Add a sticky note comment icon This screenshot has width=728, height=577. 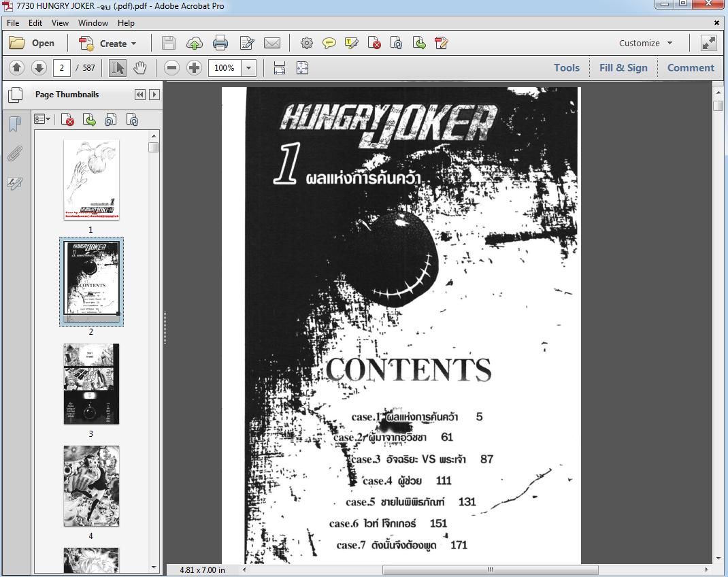pyautogui.click(x=329, y=43)
